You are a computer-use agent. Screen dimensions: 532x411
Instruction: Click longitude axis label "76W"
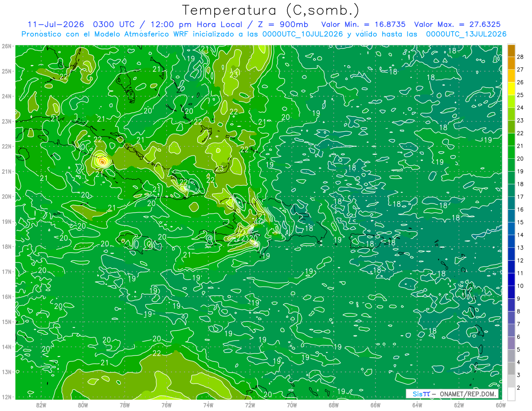click(166, 405)
